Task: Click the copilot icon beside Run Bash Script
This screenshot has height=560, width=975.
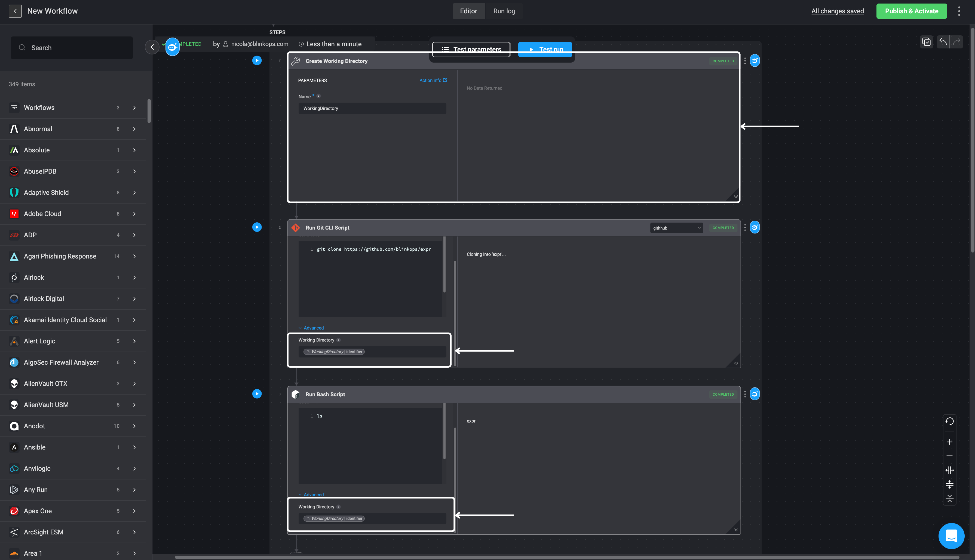Action: pyautogui.click(x=755, y=394)
